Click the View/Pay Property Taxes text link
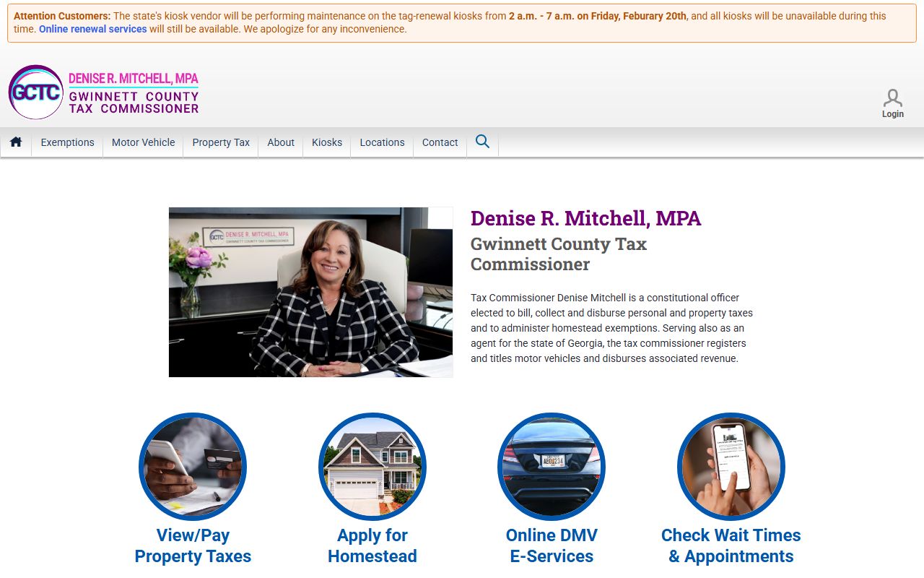The image size is (924, 578). pyautogui.click(x=193, y=545)
